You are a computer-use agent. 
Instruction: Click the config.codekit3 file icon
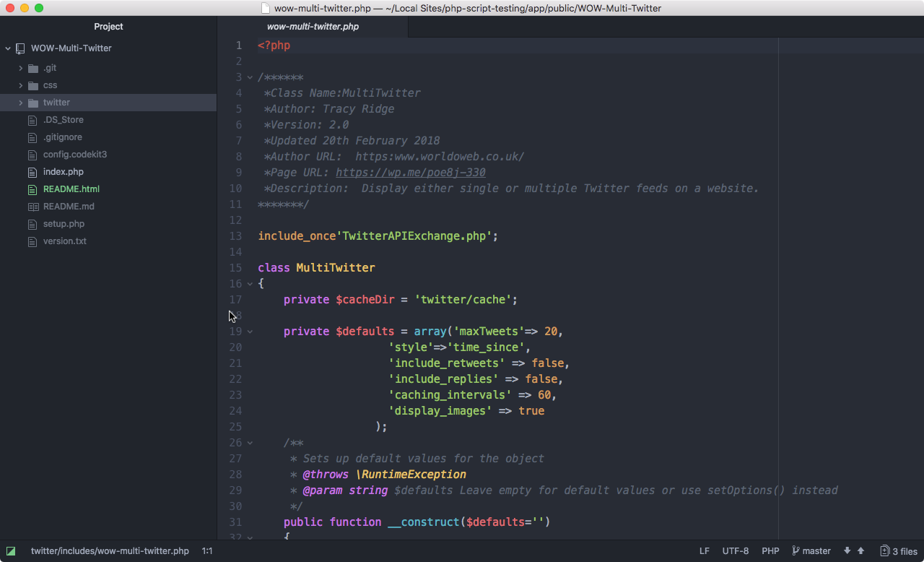(32, 154)
